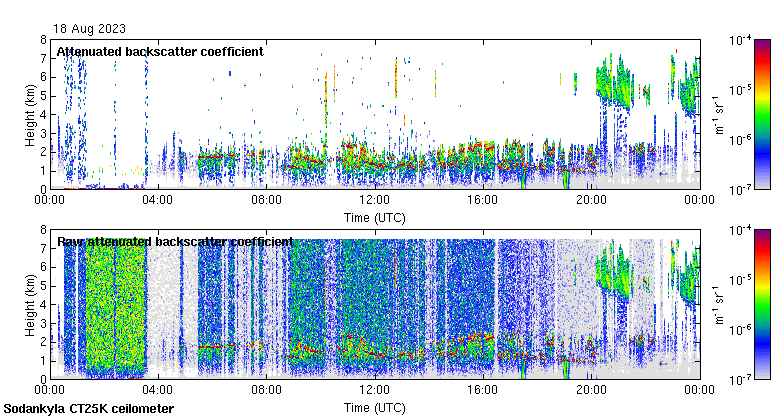Click the 16:00 tick label of bottom plot

[483, 390]
